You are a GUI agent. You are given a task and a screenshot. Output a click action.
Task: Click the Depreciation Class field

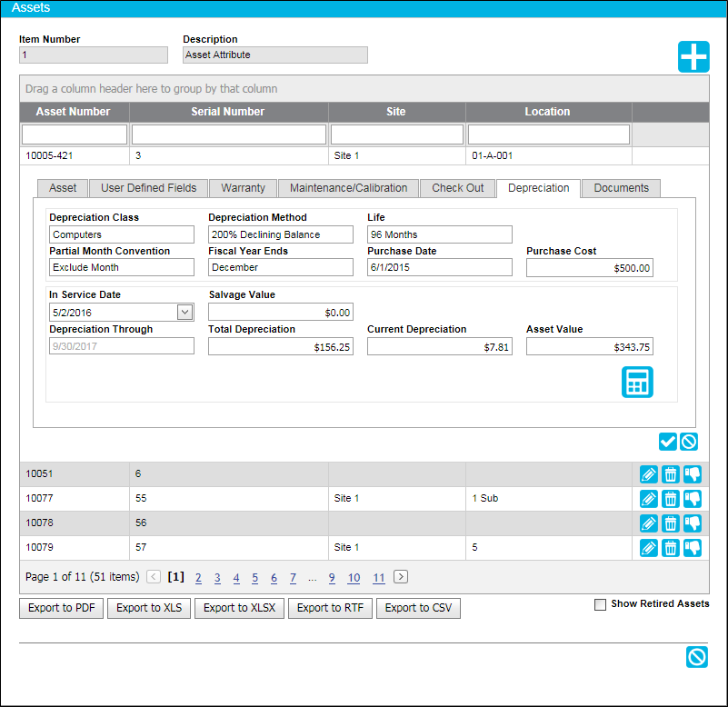[122, 234]
